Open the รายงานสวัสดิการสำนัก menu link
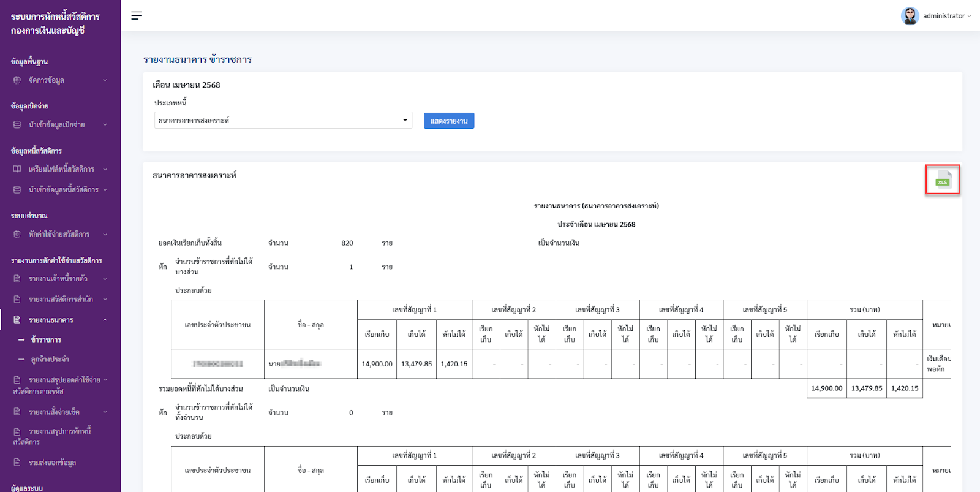Viewport: 980px width, 492px height. (x=61, y=300)
